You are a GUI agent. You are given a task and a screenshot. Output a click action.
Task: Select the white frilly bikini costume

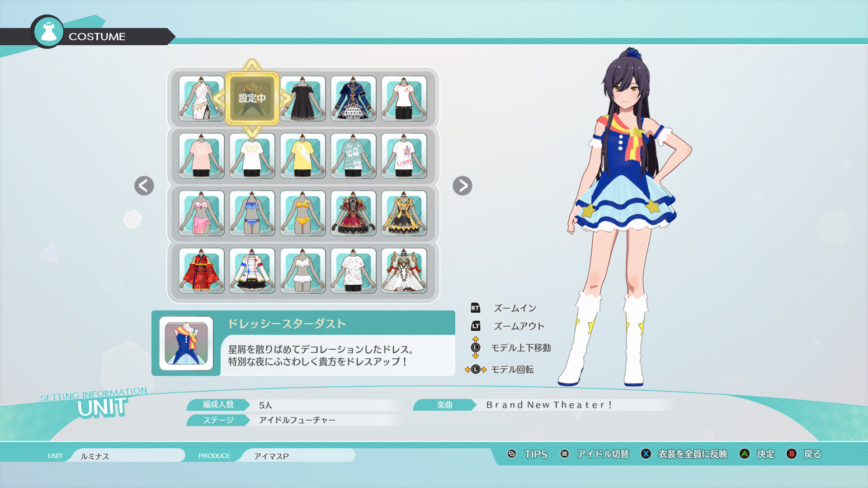click(x=302, y=270)
